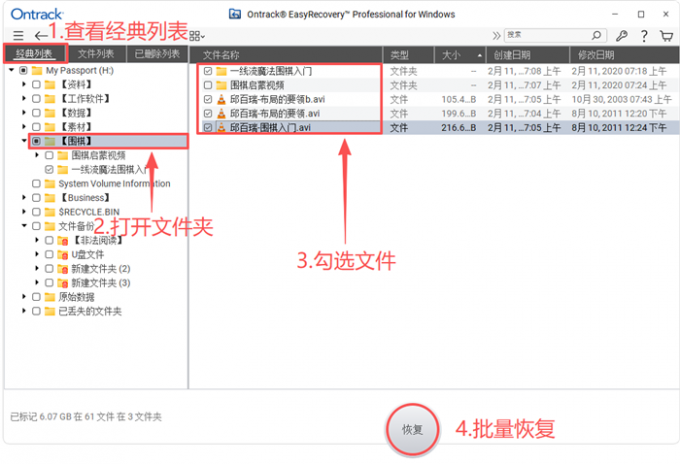Screen dimensions: 680x464
Task: Toggle the My Passport (H:) checkbox
Action: point(23,70)
